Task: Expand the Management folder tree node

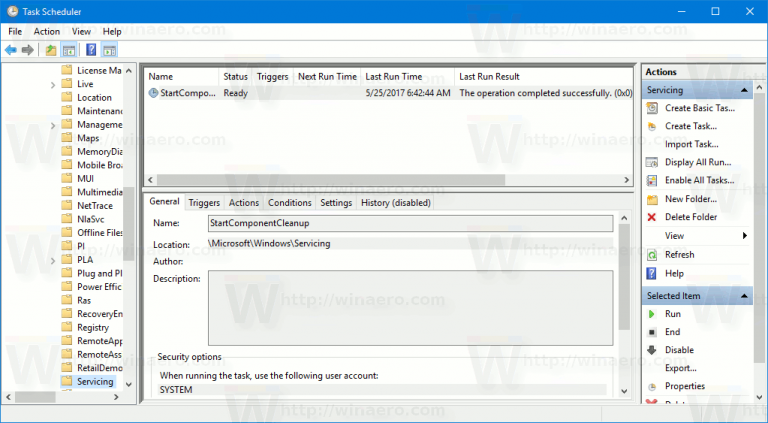Action: click(53, 126)
